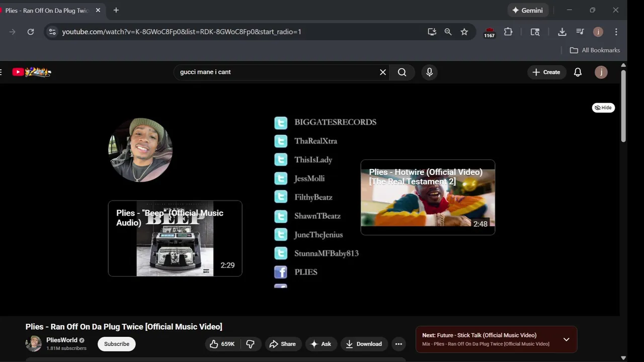Share this video

tap(283, 344)
